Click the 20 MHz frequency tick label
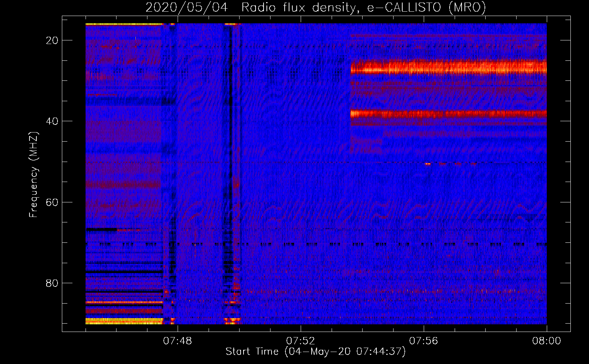The width and height of the screenshot is (589, 364). pos(52,40)
